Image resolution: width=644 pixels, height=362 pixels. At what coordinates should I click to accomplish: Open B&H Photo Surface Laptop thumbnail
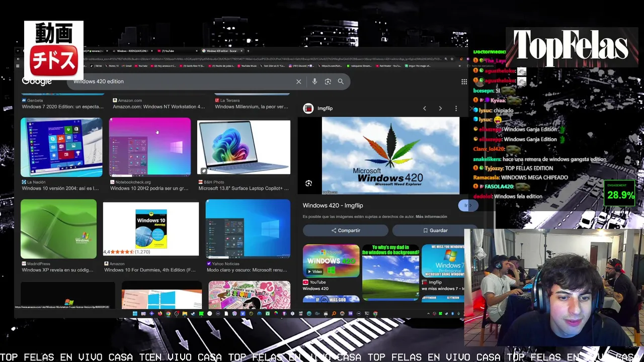point(244,147)
